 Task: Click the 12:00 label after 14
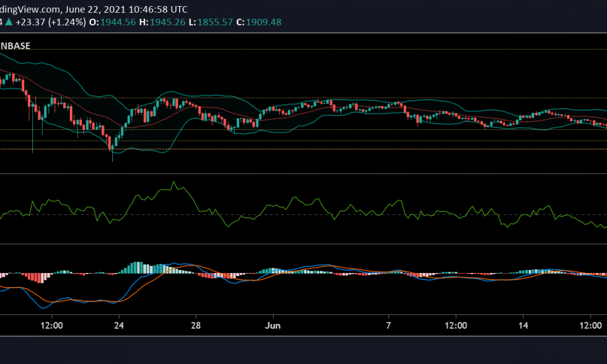pos(591,325)
